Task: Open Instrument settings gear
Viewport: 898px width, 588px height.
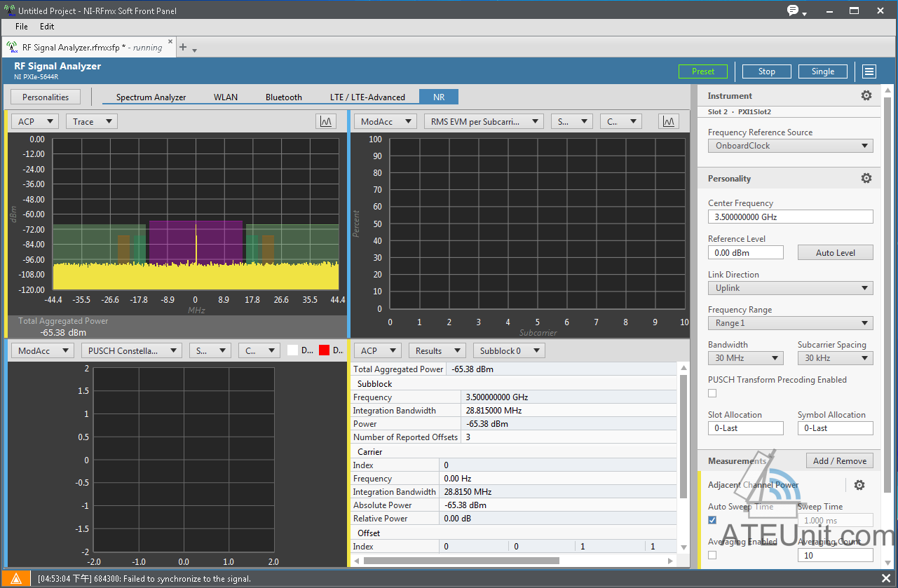Action: click(866, 96)
